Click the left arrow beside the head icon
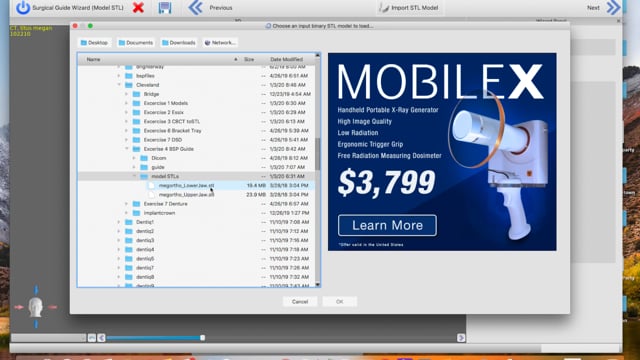 tap(19, 307)
